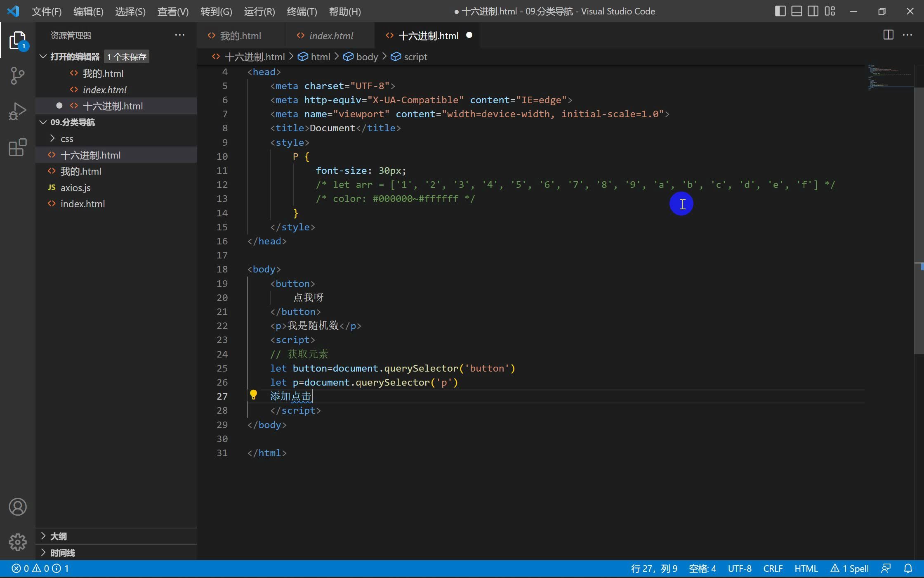Change indentation via 空格: 4
924x578 pixels.
702,569
